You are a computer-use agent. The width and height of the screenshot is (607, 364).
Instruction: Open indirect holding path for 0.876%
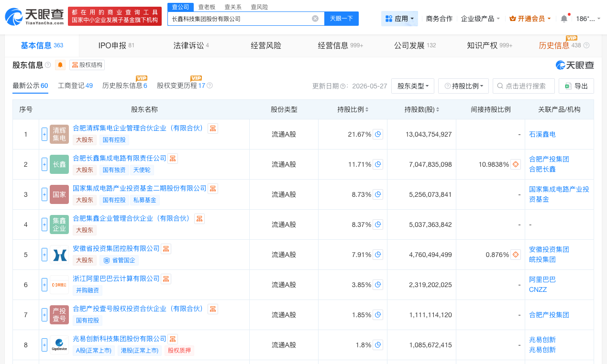pyautogui.click(x=516, y=255)
